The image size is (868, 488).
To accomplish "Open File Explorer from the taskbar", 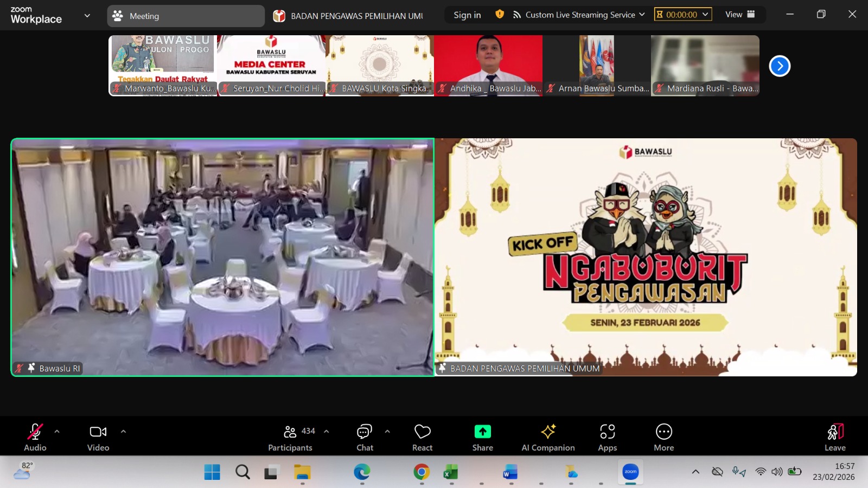I will (302, 472).
